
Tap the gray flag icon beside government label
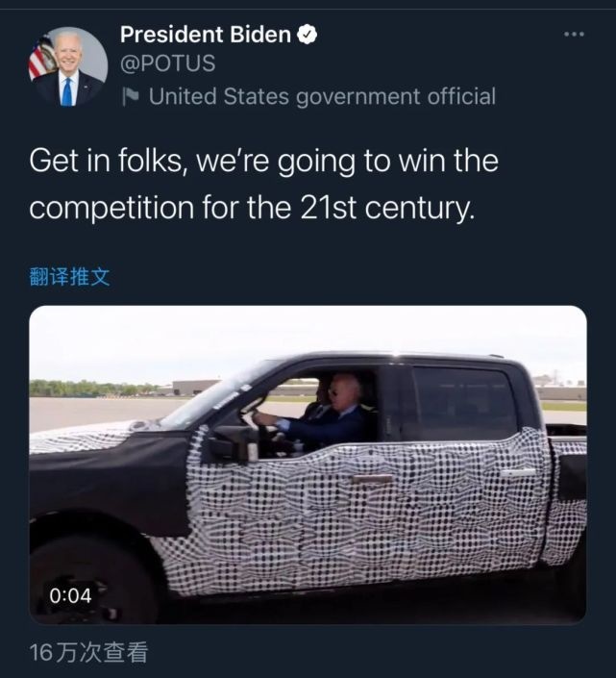130,96
